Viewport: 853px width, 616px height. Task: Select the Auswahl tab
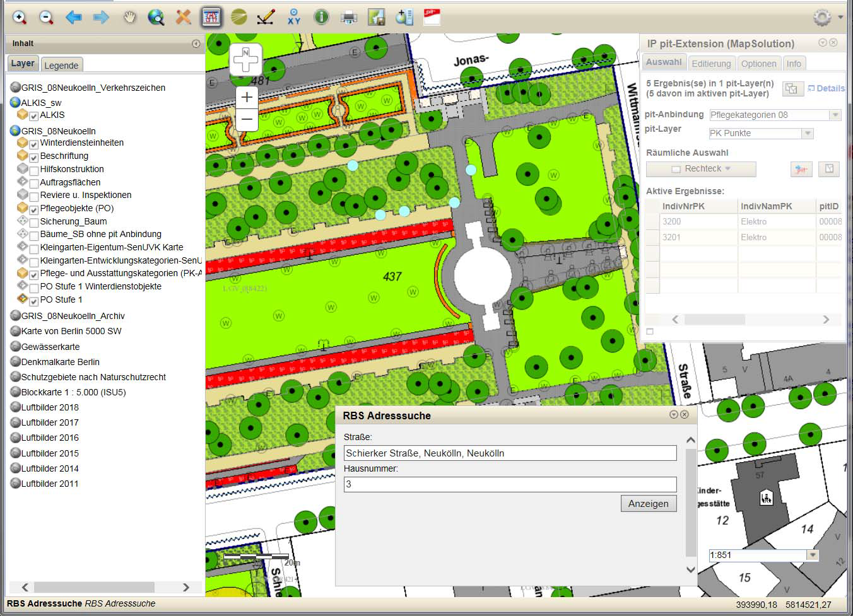(664, 62)
